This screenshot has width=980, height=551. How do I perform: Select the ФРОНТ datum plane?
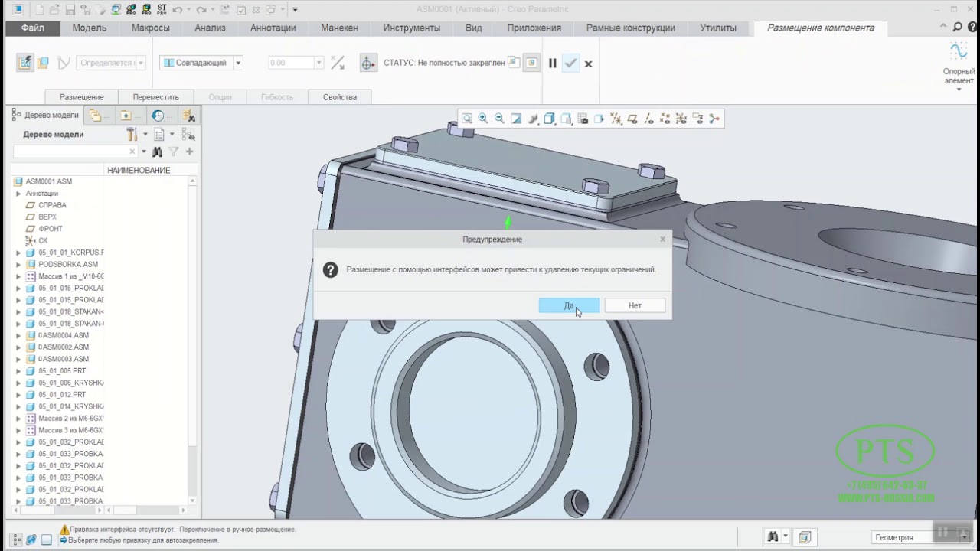(x=44, y=229)
